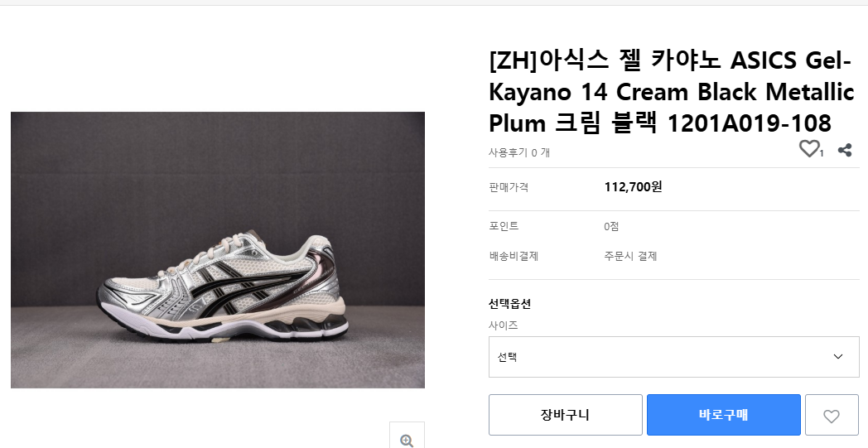The image size is (868, 448).
Task: Click the 주문시 결제 shipping text
Action: (x=630, y=257)
